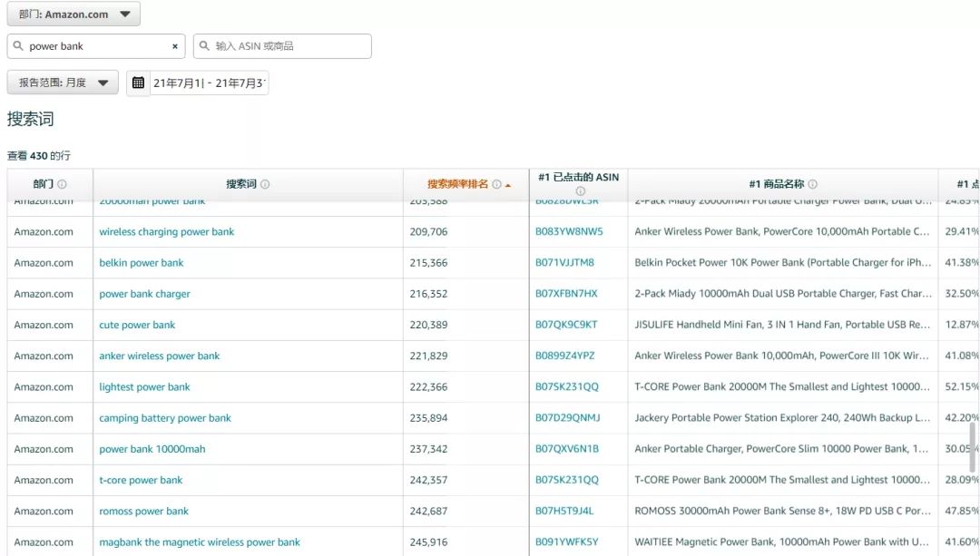The image size is (980, 556).
Task: Open magbank the magnetic wireless power bank
Action: 200,542
